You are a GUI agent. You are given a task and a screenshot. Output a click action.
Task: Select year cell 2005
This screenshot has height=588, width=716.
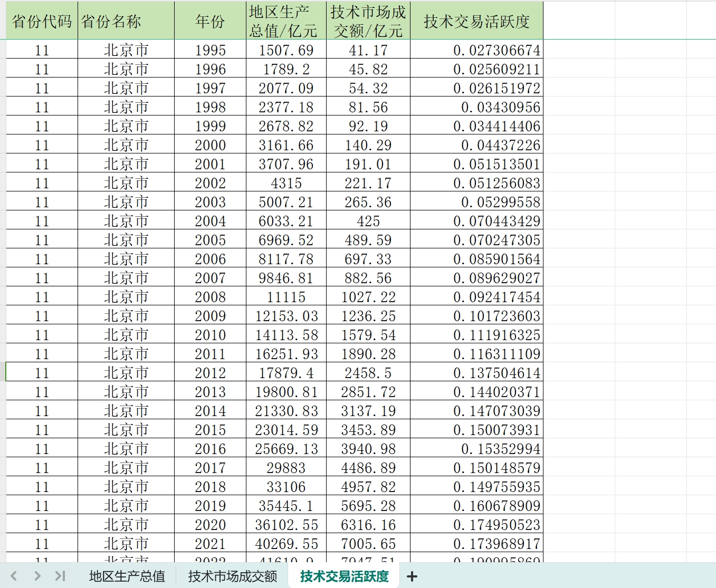point(210,240)
